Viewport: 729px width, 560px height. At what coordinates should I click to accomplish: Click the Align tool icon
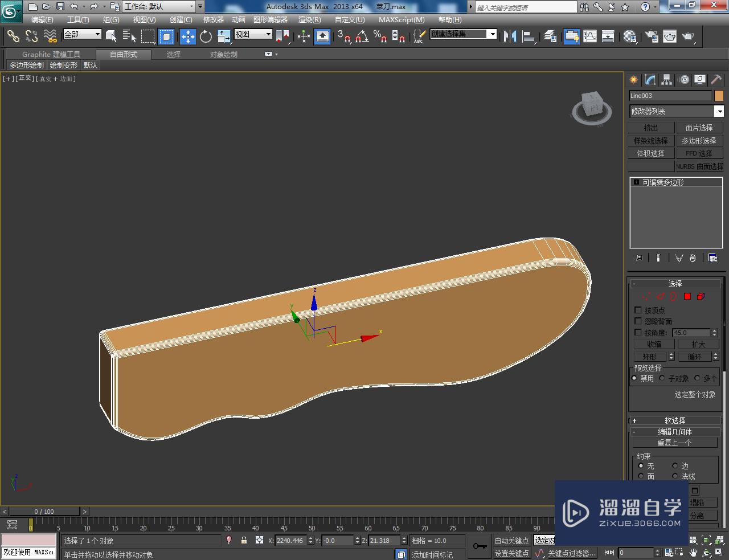coord(529,36)
